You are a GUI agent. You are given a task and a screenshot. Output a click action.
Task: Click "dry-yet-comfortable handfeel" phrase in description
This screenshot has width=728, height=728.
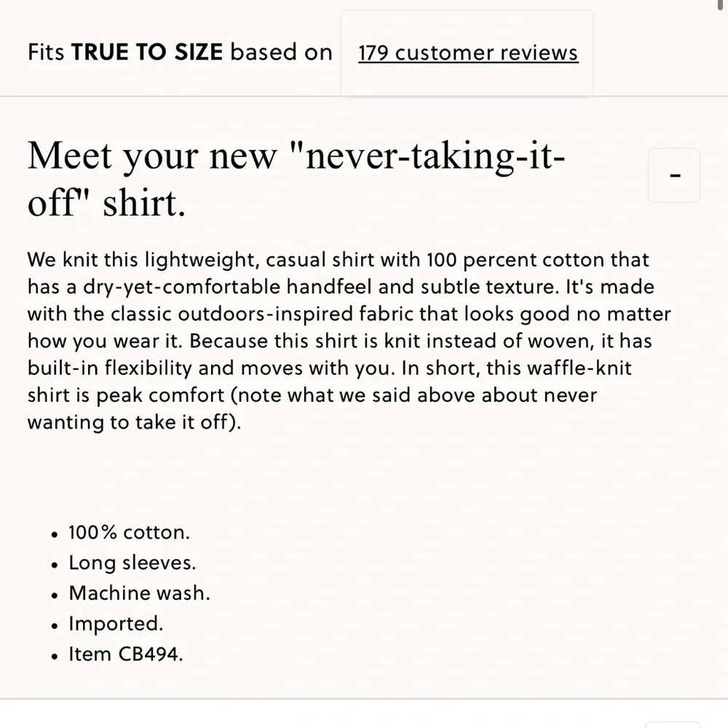point(227,287)
